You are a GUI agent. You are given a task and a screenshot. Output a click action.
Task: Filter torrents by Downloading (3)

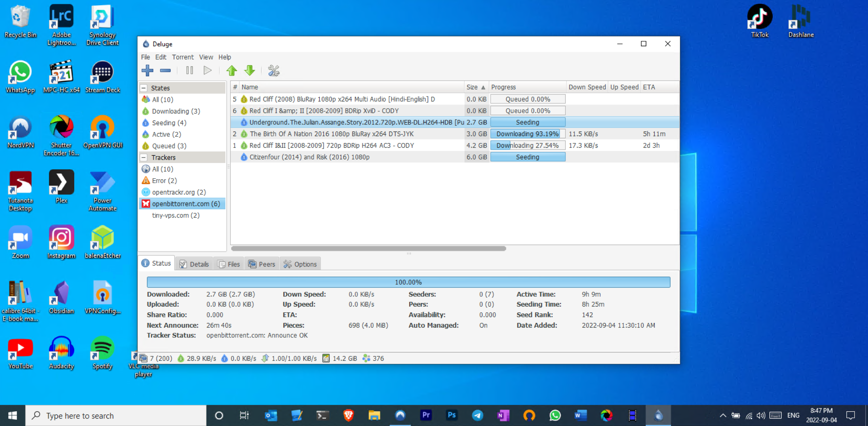point(176,111)
